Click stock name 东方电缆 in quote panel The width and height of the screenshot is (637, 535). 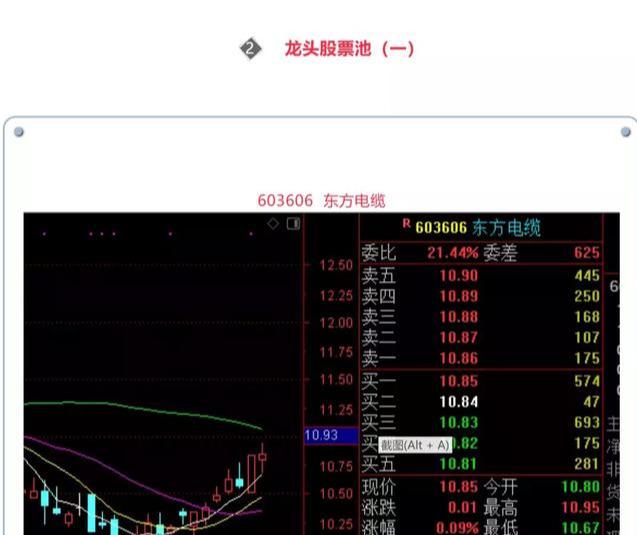tap(507, 228)
